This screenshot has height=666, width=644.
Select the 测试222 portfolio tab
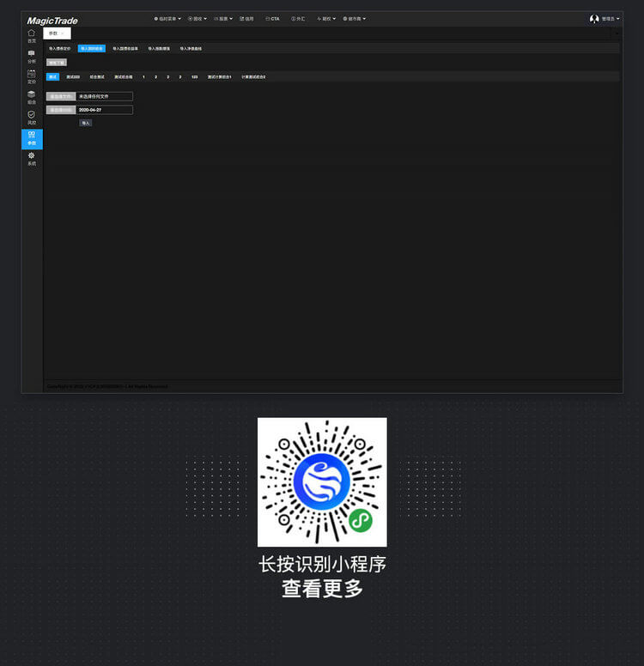[x=73, y=77]
